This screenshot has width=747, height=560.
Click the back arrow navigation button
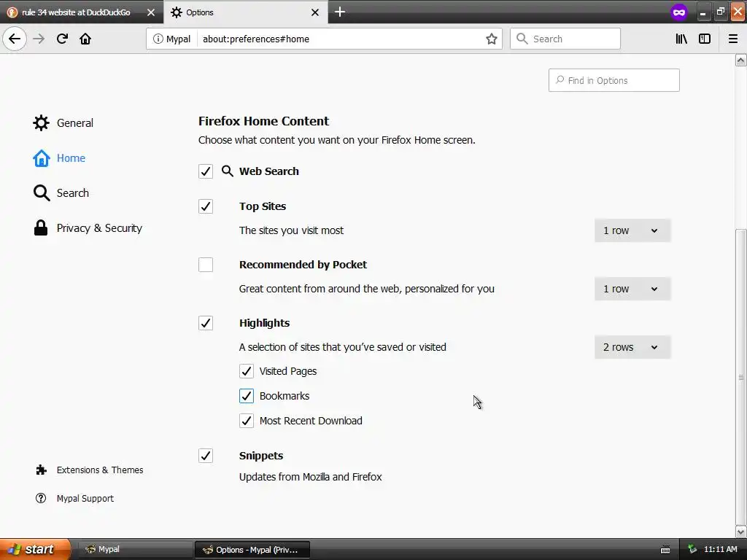coord(15,39)
